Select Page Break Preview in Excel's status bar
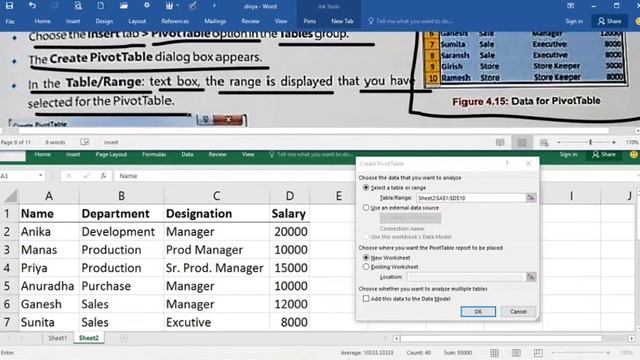Image resolution: width=640 pixels, height=360 pixels. pos(538,352)
